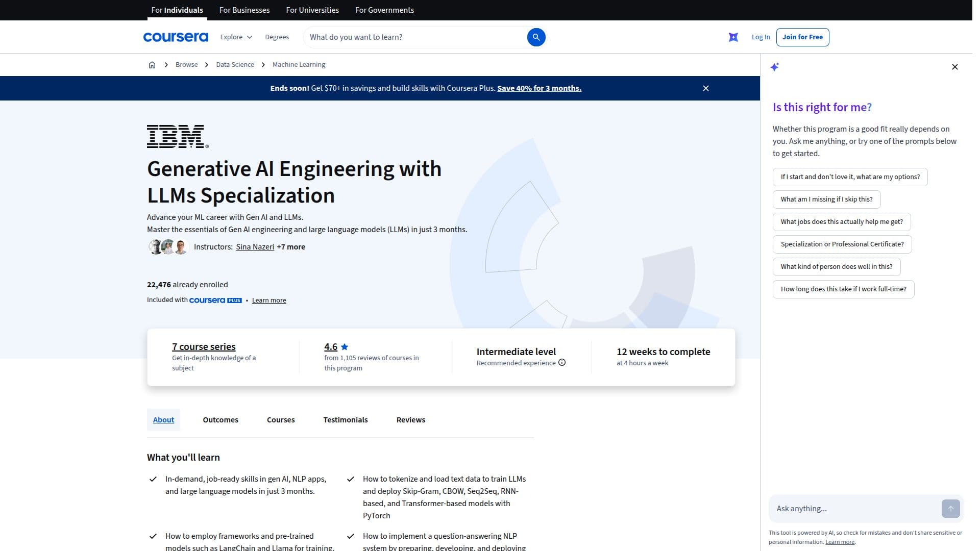The image size is (980, 551).
Task: Open the '7 course series' link
Action: click(x=204, y=347)
